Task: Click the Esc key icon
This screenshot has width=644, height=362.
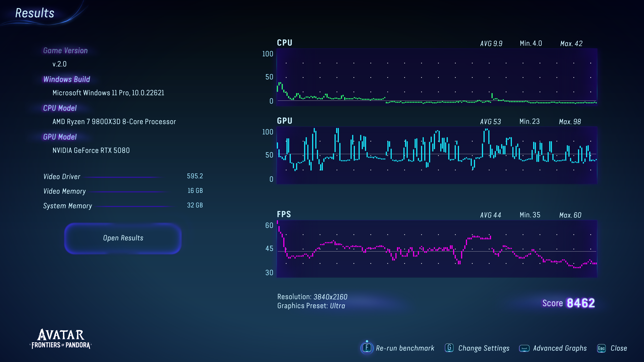Action: coord(601,348)
